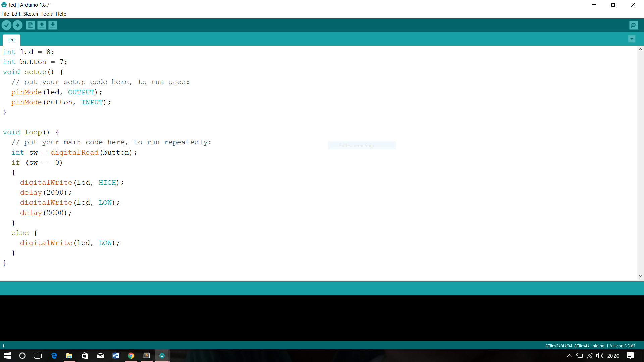This screenshot has height=362, width=644.
Task: Click the volume speaker tray icon
Action: pyautogui.click(x=600, y=356)
